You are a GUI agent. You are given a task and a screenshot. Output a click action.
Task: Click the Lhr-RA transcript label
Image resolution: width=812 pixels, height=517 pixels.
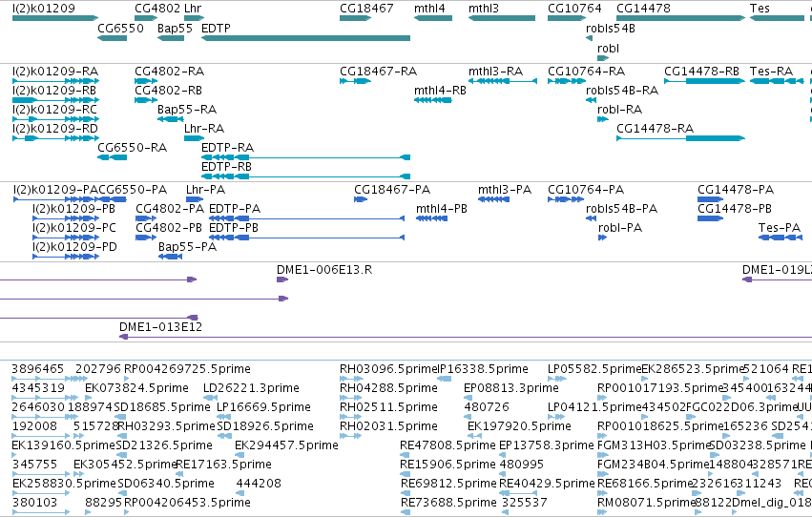[x=204, y=129]
